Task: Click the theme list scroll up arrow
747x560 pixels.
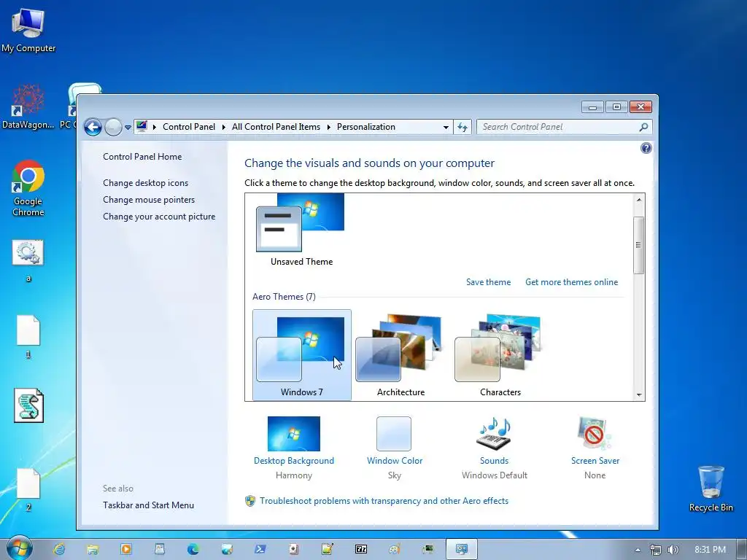Action: click(639, 200)
